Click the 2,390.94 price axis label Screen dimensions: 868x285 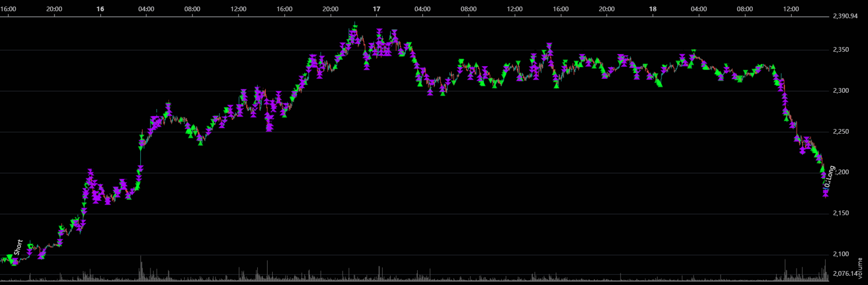click(845, 16)
